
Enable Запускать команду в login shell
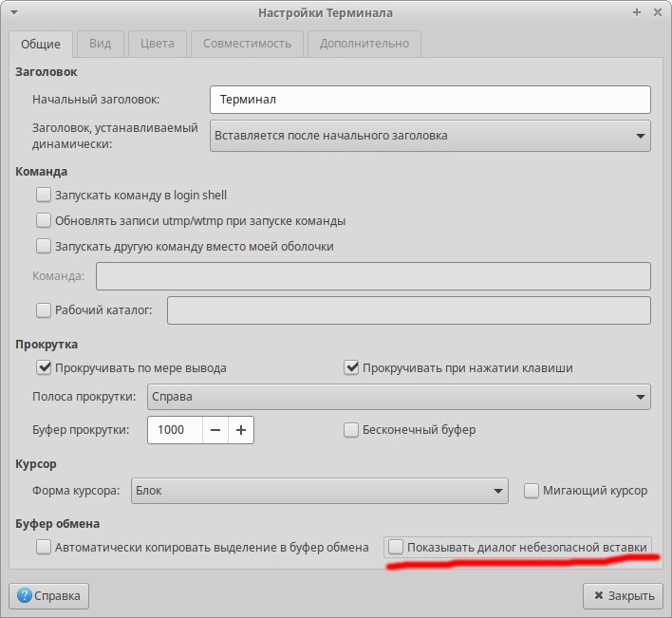[x=43, y=196]
